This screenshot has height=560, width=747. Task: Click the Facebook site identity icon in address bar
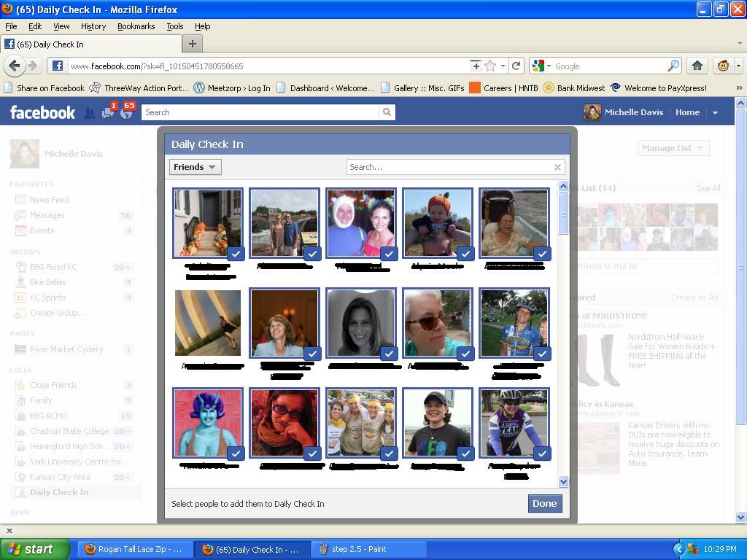tap(57, 66)
